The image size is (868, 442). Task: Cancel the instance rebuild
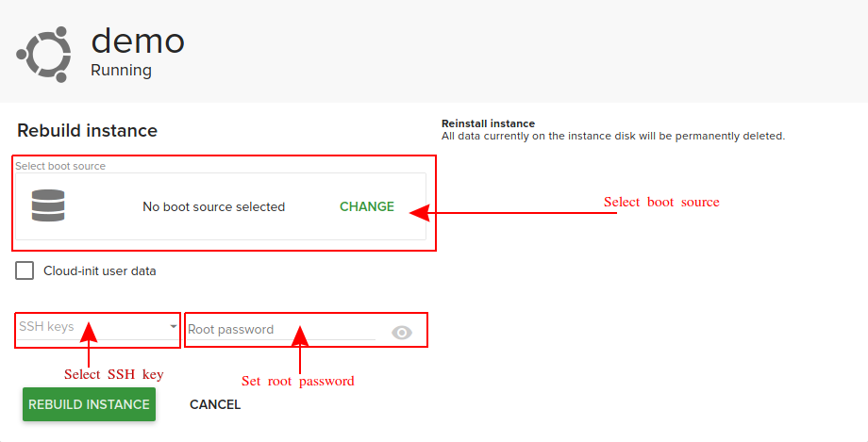tap(215, 404)
